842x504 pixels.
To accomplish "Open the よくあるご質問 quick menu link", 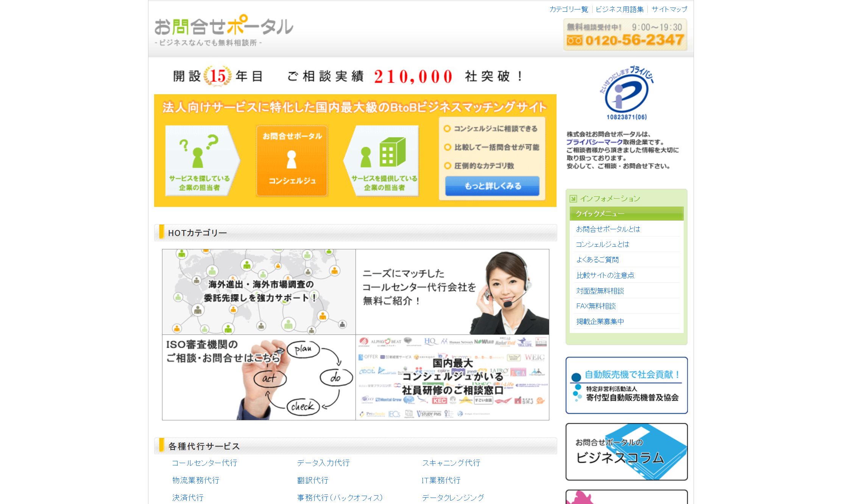I will coord(597,260).
